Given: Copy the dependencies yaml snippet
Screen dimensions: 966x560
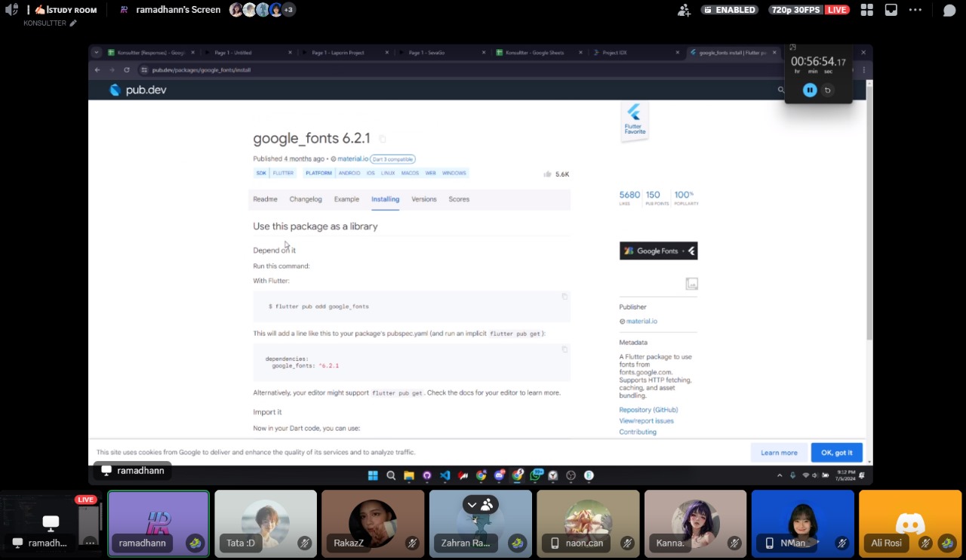Looking at the screenshot, I should pyautogui.click(x=564, y=349).
